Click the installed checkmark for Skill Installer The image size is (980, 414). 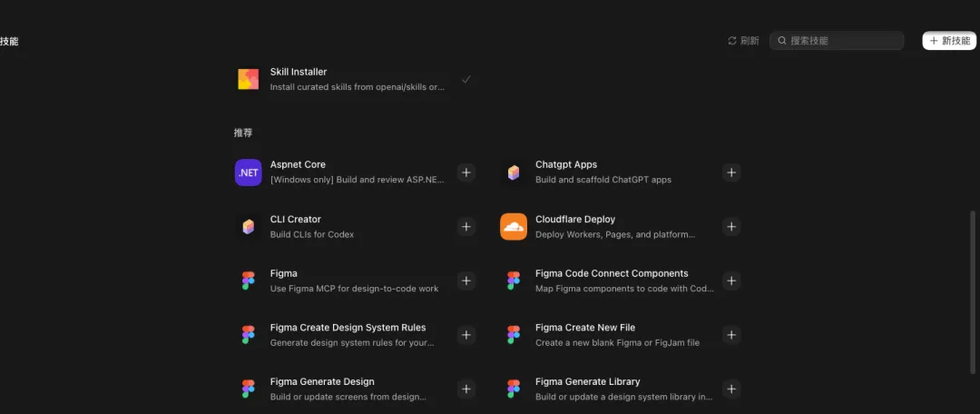[465, 79]
